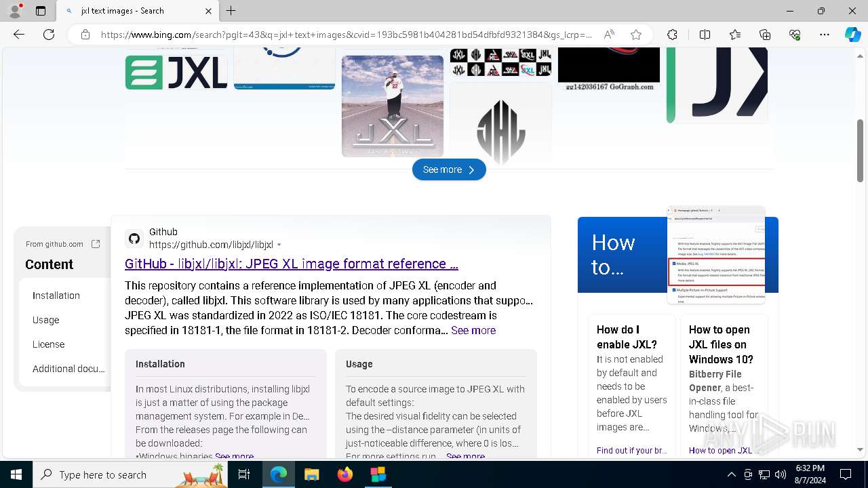This screenshot has width=868, height=488.
Task: Open the Windows Start menu
Action: coord(16,474)
